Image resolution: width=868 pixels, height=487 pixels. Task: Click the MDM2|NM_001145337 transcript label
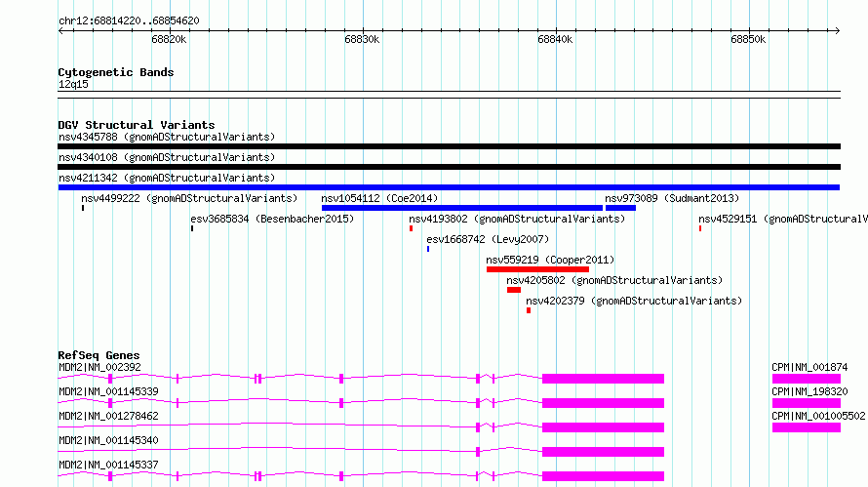click(108, 465)
